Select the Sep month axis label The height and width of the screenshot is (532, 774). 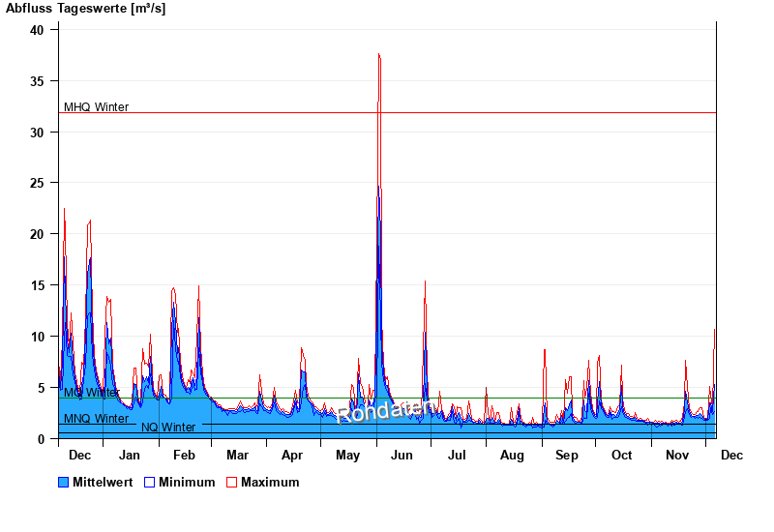567,455
